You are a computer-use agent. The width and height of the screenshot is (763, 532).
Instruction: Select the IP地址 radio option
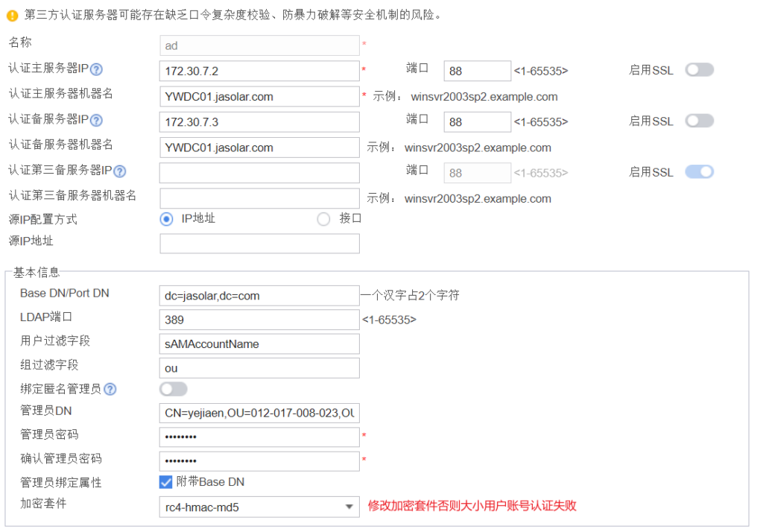[x=167, y=219]
